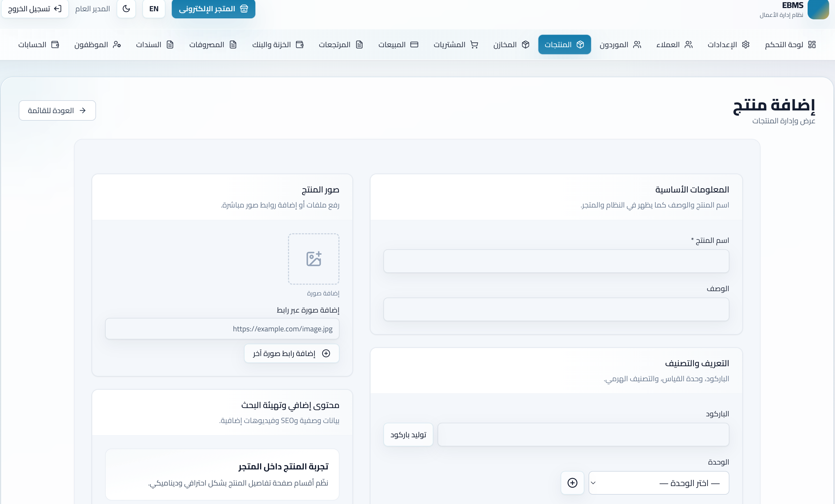Click the plus button beside unit dropdown
The image size is (835, 504).
coord(572,483)
